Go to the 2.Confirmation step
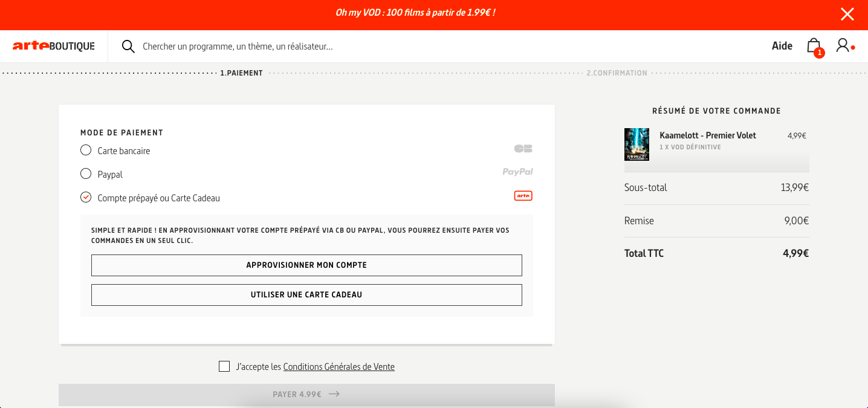 tap(617, 73)
